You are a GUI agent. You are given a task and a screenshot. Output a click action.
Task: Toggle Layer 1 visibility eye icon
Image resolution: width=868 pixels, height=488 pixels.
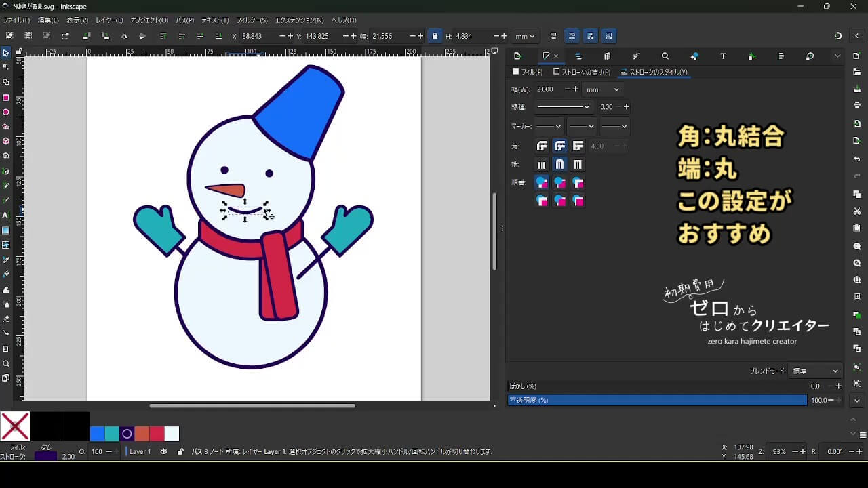coord(163,451)
